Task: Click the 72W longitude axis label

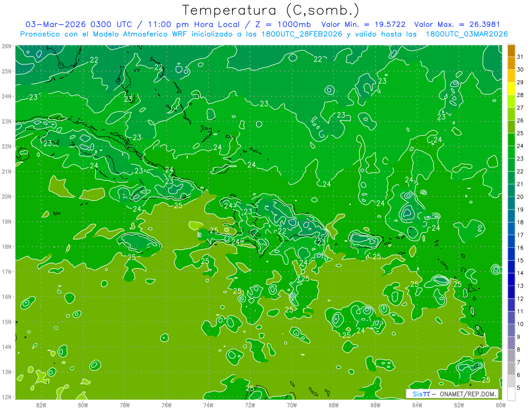Action: tap(250, 405)
